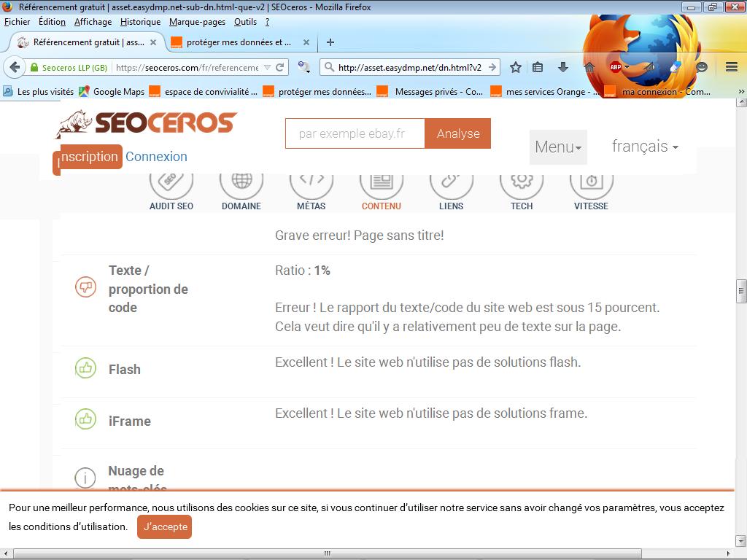The width and height of the screenshot is (747, 560).
Task: Click thumbs-down icon beside Texte / proportion
Action: [x=86, y=287]
